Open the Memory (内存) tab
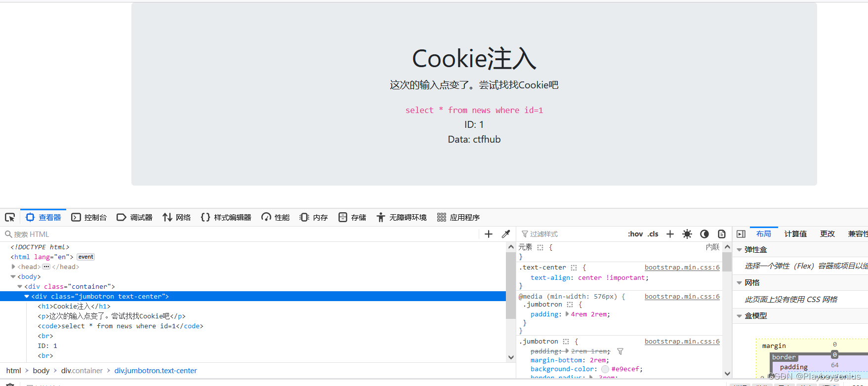The image size is (868, 386). coord(314,217)
